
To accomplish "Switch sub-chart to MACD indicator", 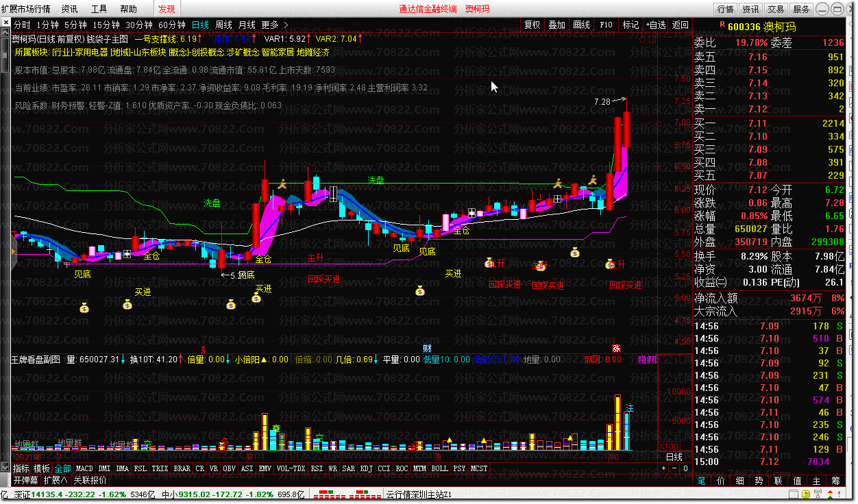I will (x=84, y=468).
